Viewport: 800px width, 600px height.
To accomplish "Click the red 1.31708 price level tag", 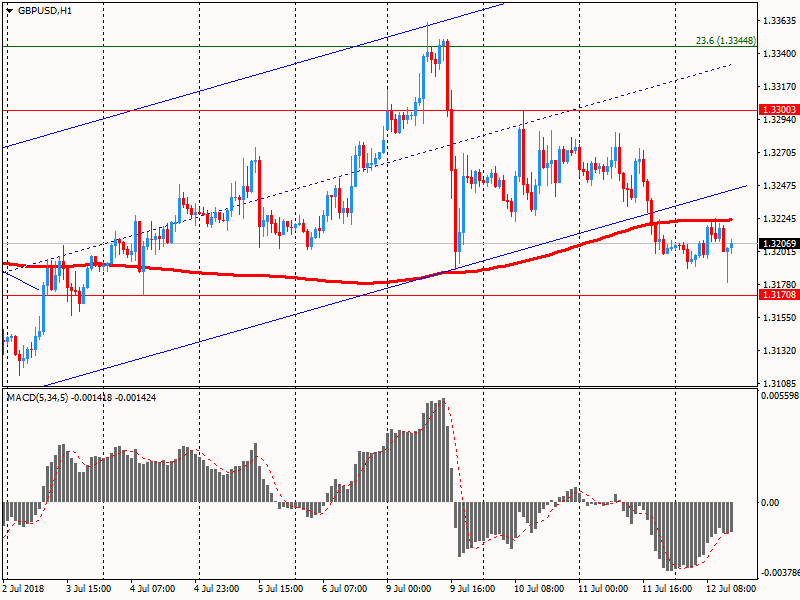I will 779,294.
